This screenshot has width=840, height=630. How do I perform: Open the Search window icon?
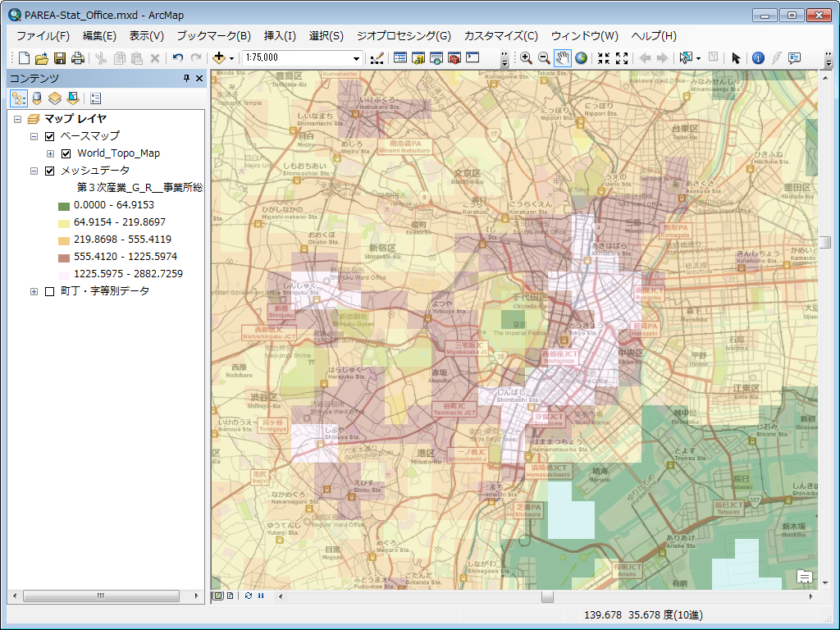436,58
